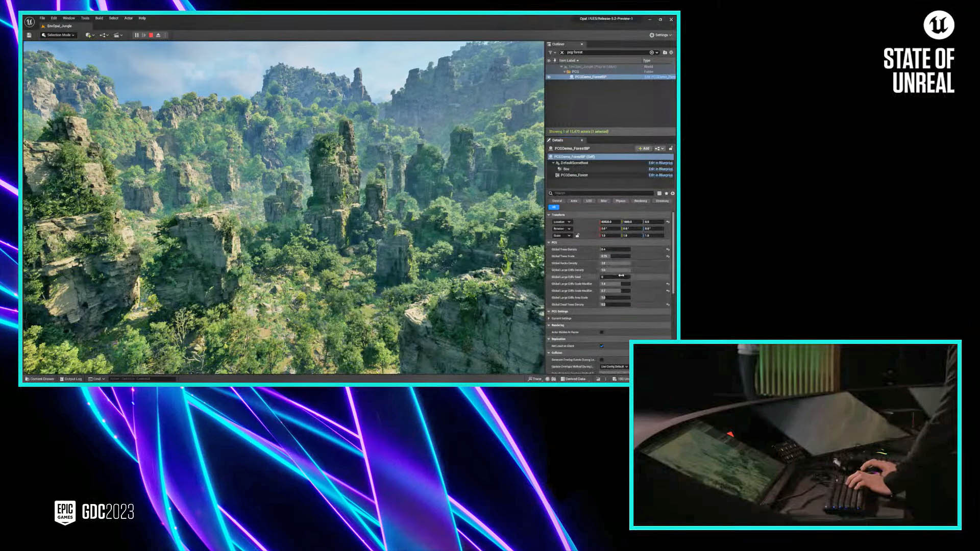Toggle Generate Overlap Events During Level checkbox
This screenshot has width=980, height=551.
point(602,360)
